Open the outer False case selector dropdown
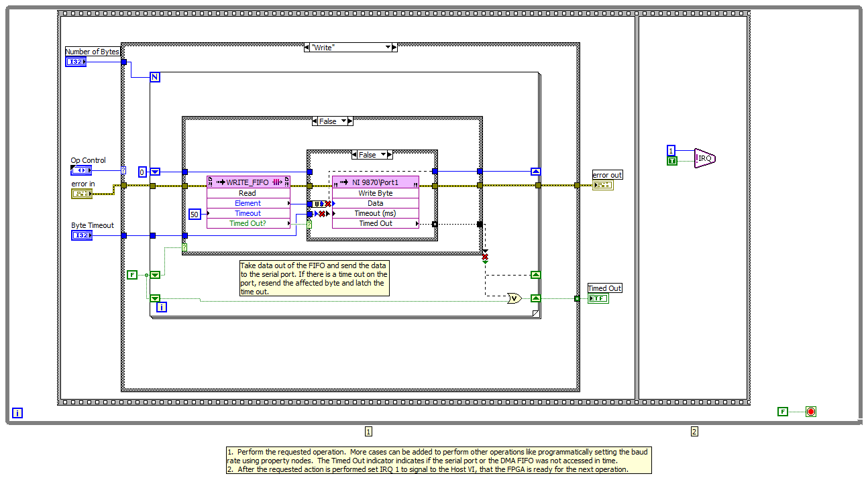The image size is (868, 478). pos(344,121)
